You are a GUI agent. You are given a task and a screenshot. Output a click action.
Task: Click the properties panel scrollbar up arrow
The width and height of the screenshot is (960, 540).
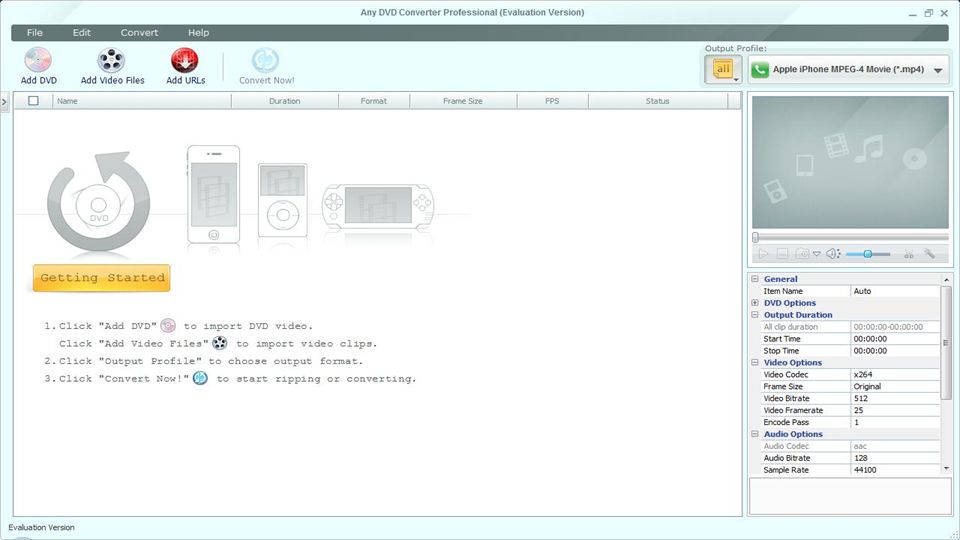tap(947, 279)
